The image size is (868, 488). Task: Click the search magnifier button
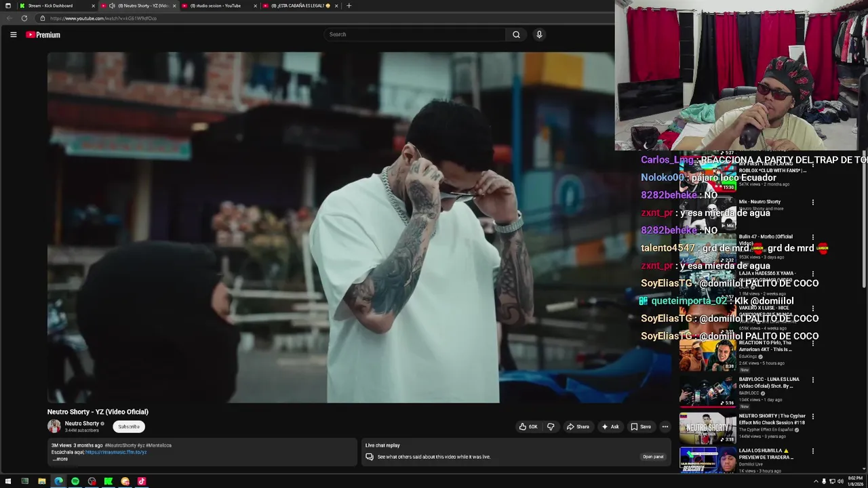click(516, 35)
